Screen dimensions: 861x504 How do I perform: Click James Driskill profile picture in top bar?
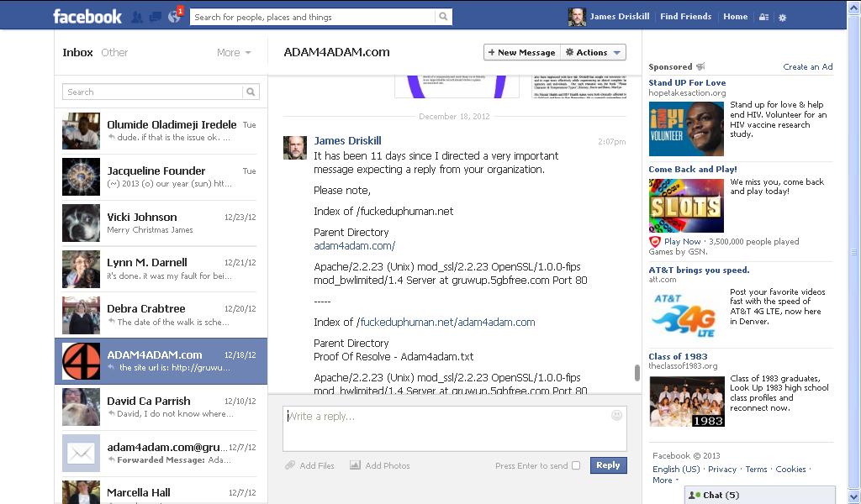click(x=577, y=17)
